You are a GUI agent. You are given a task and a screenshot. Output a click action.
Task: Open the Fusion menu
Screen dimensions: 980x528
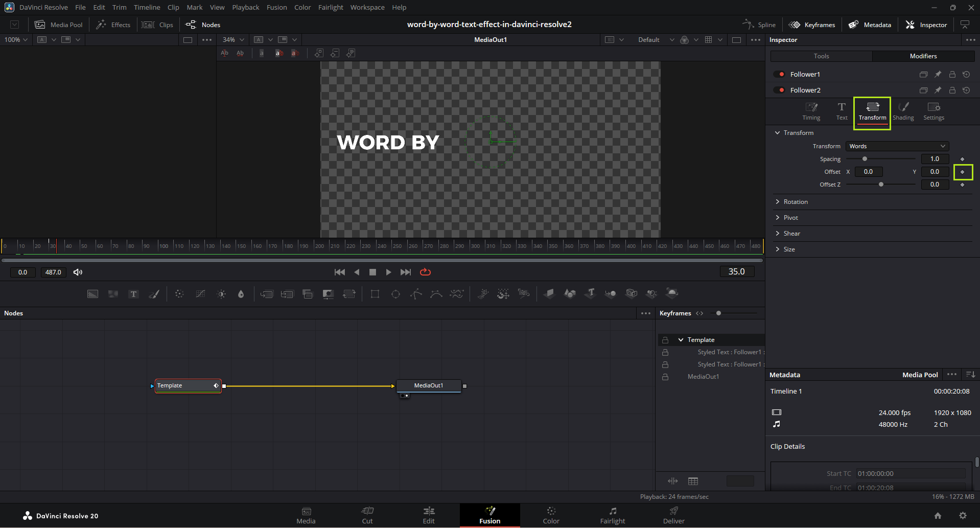[x=276, y=7]
